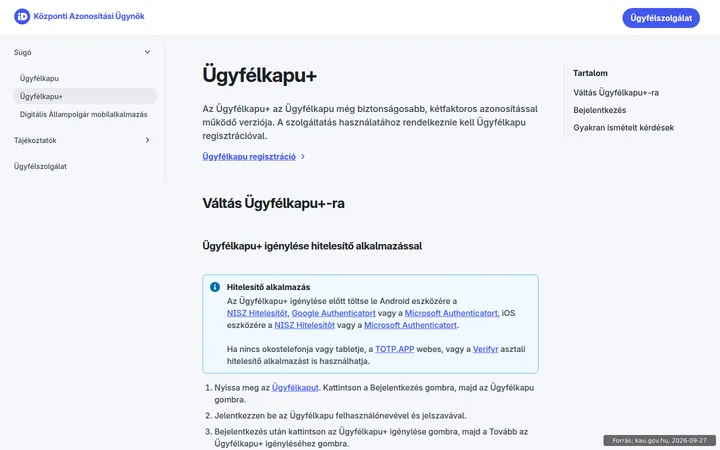720x450 pixels.
Task: Click the Ügyfélkapu+ main heading
Action: tap(259, 75)
